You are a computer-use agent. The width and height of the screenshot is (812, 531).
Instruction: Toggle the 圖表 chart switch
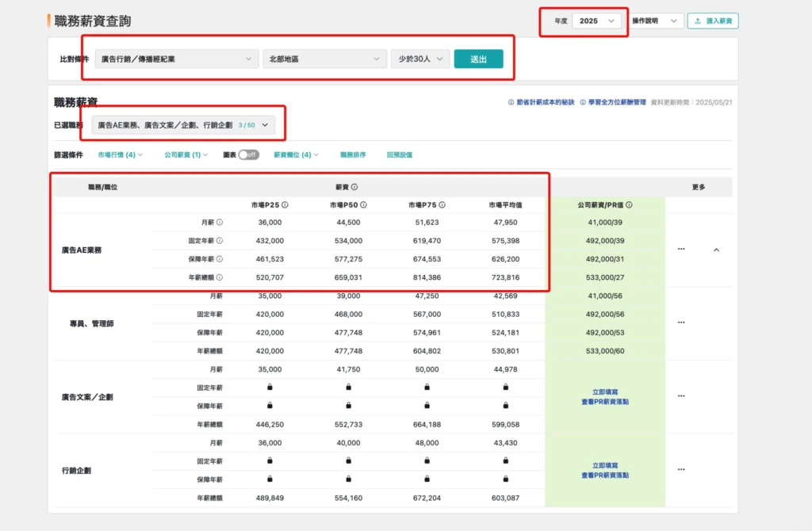coord(248,155)
